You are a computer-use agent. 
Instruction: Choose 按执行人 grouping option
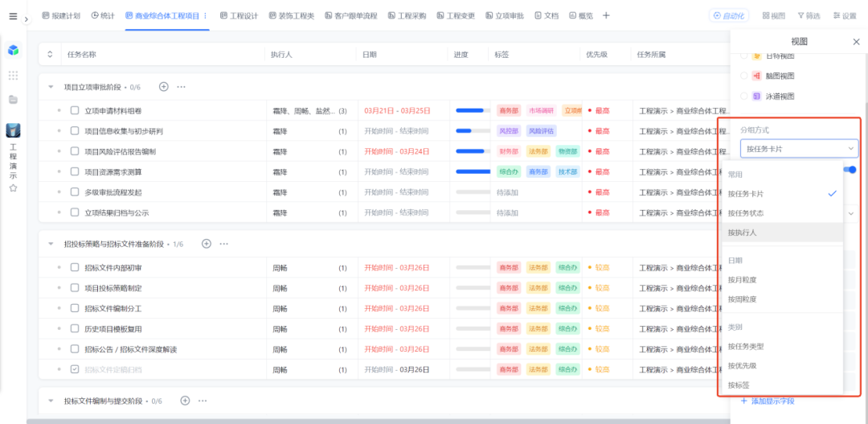[783, 233]
